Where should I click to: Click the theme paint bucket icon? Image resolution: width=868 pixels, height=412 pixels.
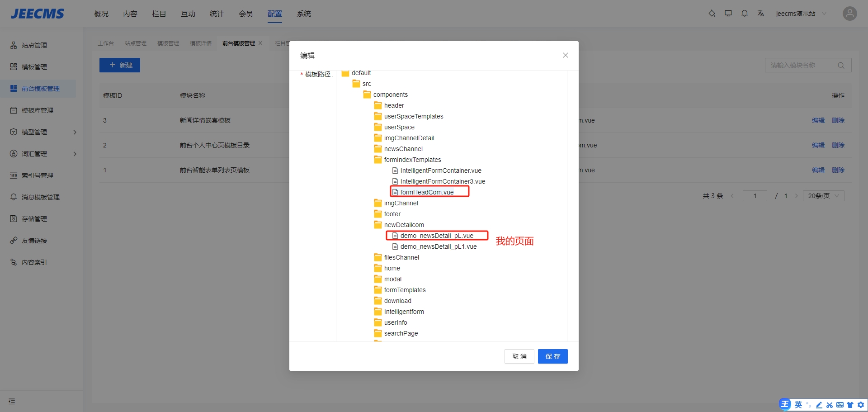pyautogui.click(x=712, y=14)
